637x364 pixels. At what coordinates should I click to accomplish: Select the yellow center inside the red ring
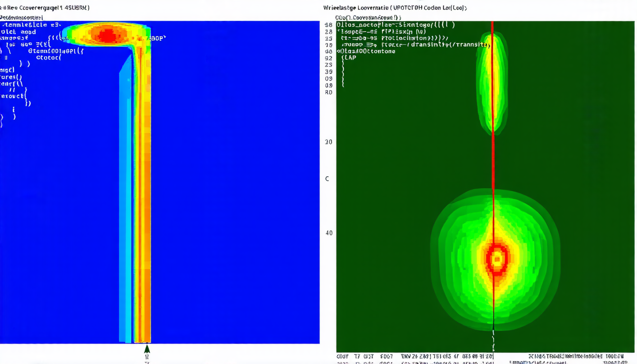[497, 259]
